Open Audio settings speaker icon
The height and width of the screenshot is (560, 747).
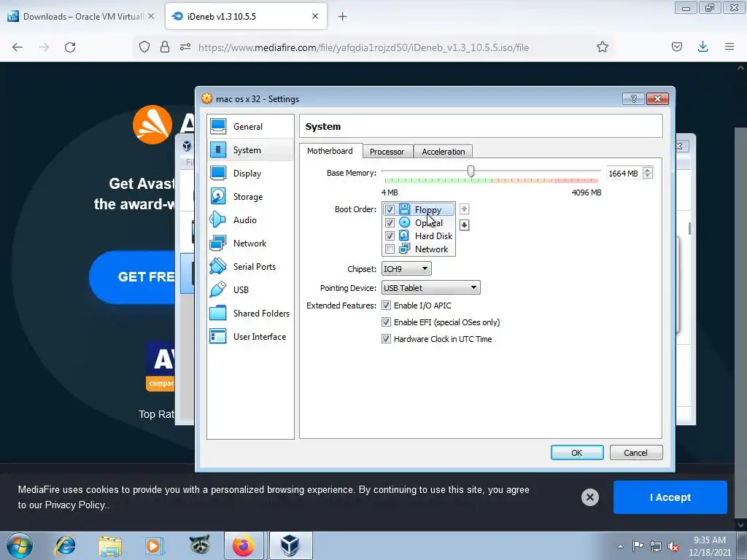(218, 219)
